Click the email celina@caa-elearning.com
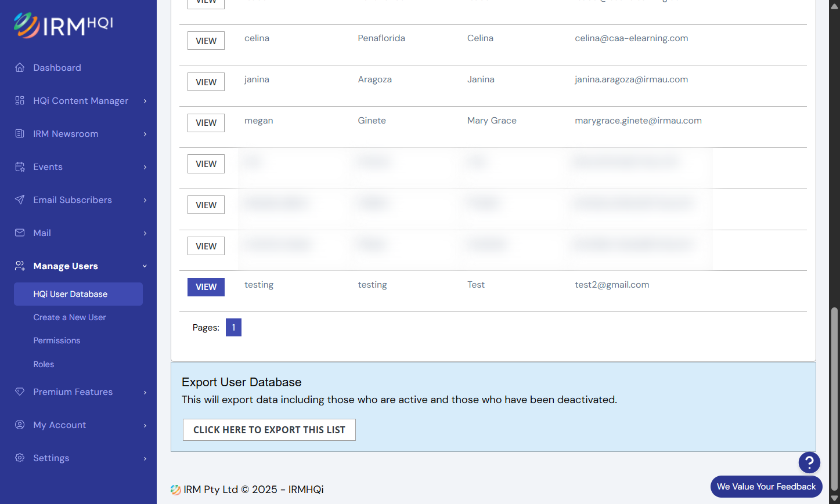840x504 pixels. point(632,38)
